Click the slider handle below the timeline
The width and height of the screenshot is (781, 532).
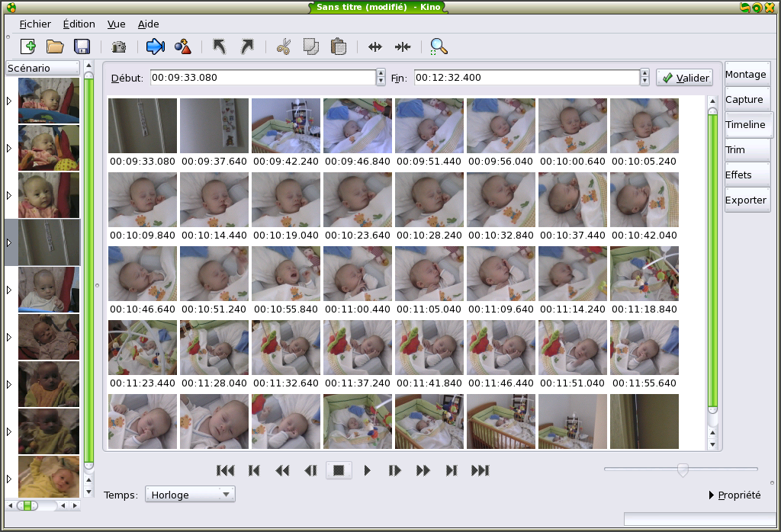coord(683,470)
